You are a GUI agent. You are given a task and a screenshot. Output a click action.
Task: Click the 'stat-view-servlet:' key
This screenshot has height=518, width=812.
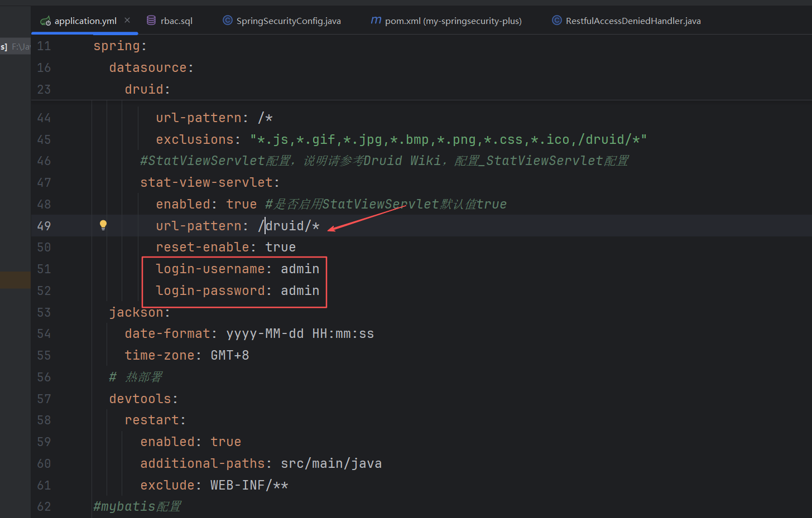(x=210, y=182)
